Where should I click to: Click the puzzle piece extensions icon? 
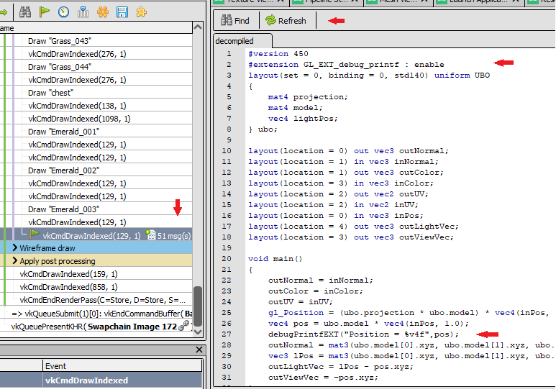pyautogui.click(x=142, y=12)
